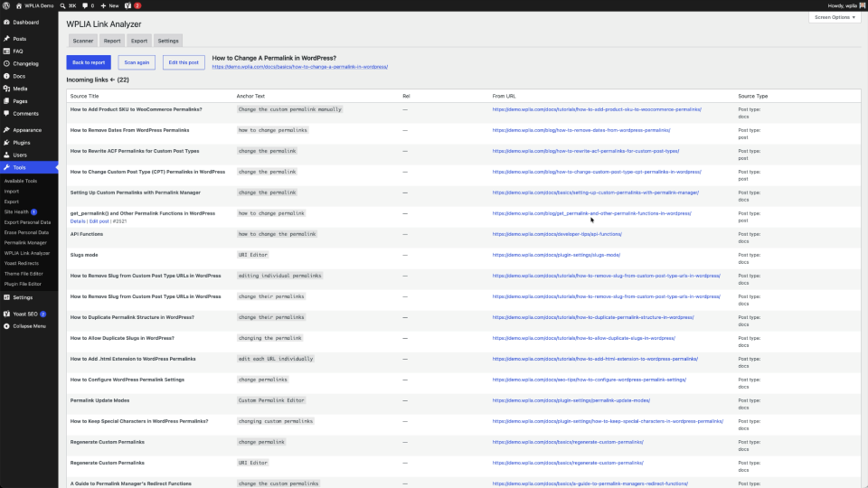This screenshot has height=488, width=868.
Task: Click the Pages sidebar icon
Action: tap(6, 101)
